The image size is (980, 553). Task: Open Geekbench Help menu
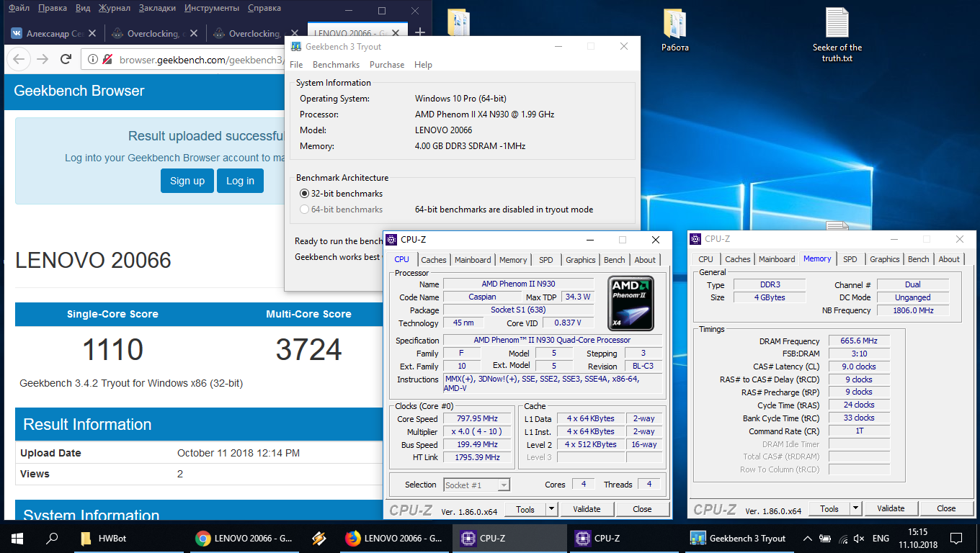tap(423, 65)
